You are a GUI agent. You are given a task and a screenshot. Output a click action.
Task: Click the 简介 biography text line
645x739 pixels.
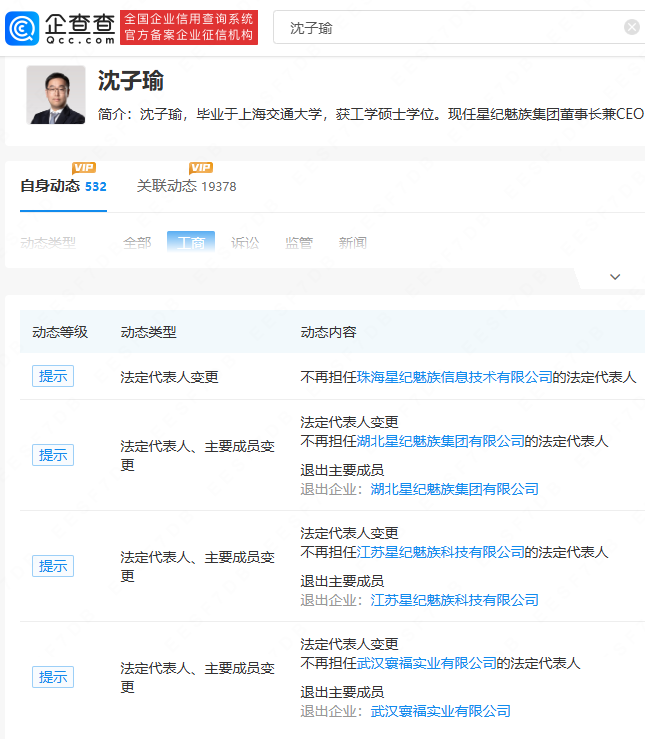pos(371,114)
